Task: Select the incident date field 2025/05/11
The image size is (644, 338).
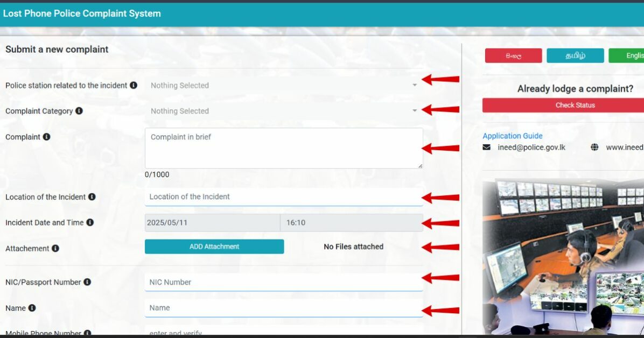Action: (x=212, y=222)
